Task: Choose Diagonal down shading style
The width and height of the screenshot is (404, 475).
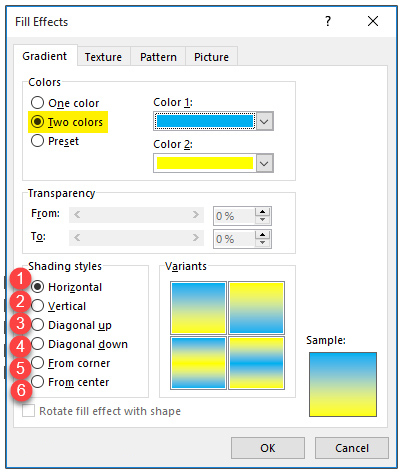Action: 37,344
